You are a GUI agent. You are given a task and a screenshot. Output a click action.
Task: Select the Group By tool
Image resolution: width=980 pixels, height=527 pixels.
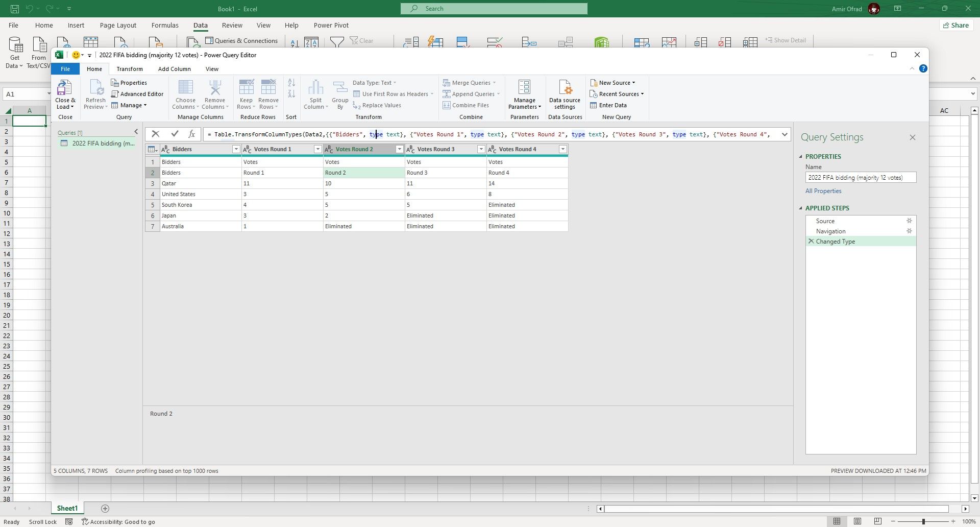point(339,93)
